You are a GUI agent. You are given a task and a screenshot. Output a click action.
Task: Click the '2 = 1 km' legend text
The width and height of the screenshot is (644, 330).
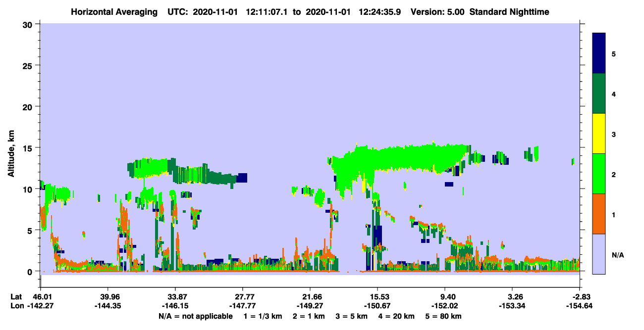click(x=308, y=316)
